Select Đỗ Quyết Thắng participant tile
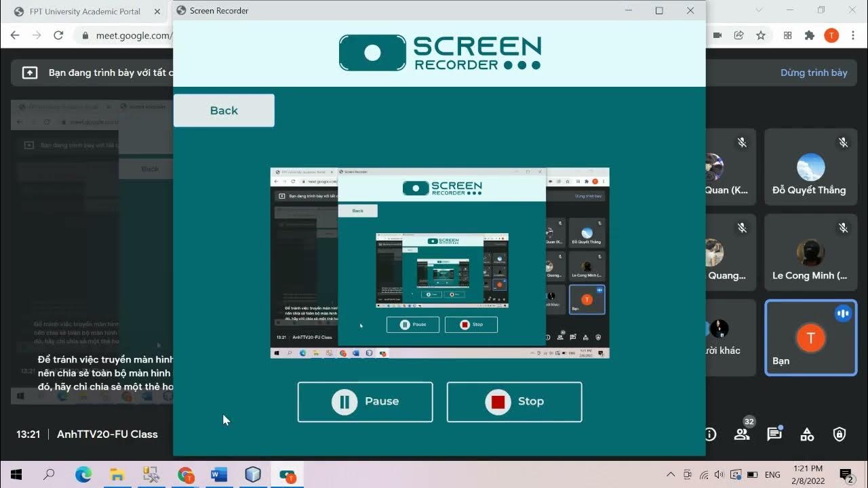868x488 pixels. tap(810, 167)
